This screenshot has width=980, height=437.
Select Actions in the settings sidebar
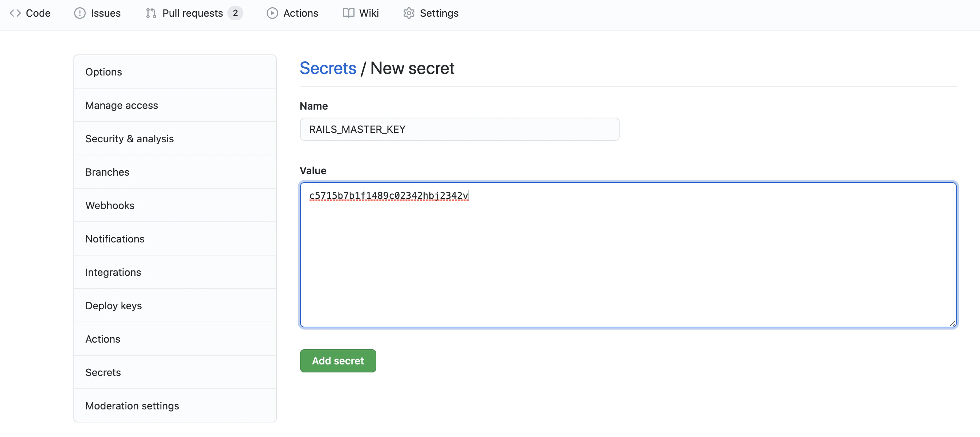click(x=175, y=339)
